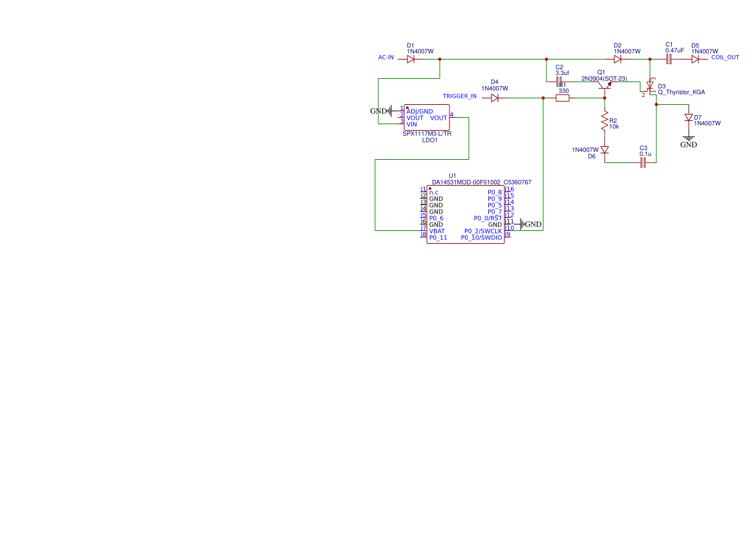Click the wire junction dot right of D1
This screenshot has width=756, height=535.
click(x=440, y=60)
